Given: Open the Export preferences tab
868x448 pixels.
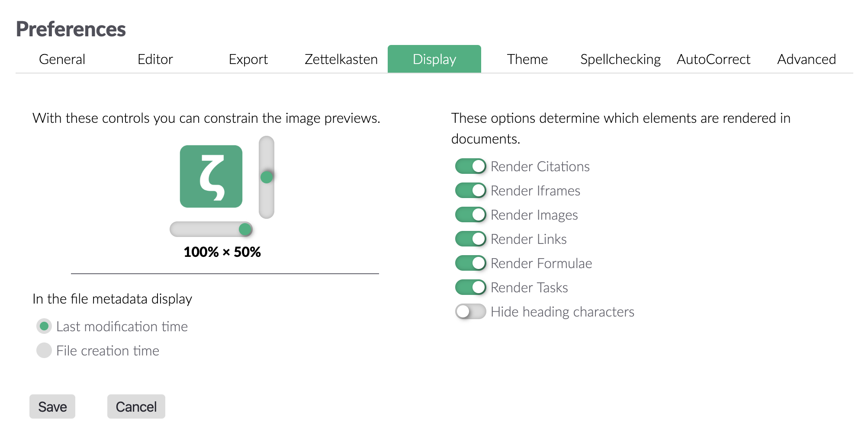Looking at the screenshot, I should pyautogui.click(x=248, y=59).
